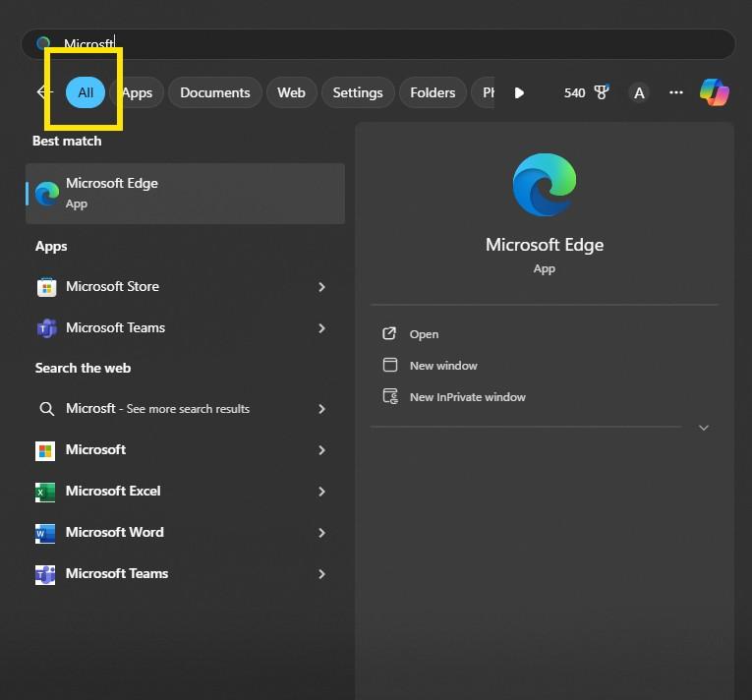752x700 pixels.
Task: Click the 540 rewards points
Action: pos(574,92)
